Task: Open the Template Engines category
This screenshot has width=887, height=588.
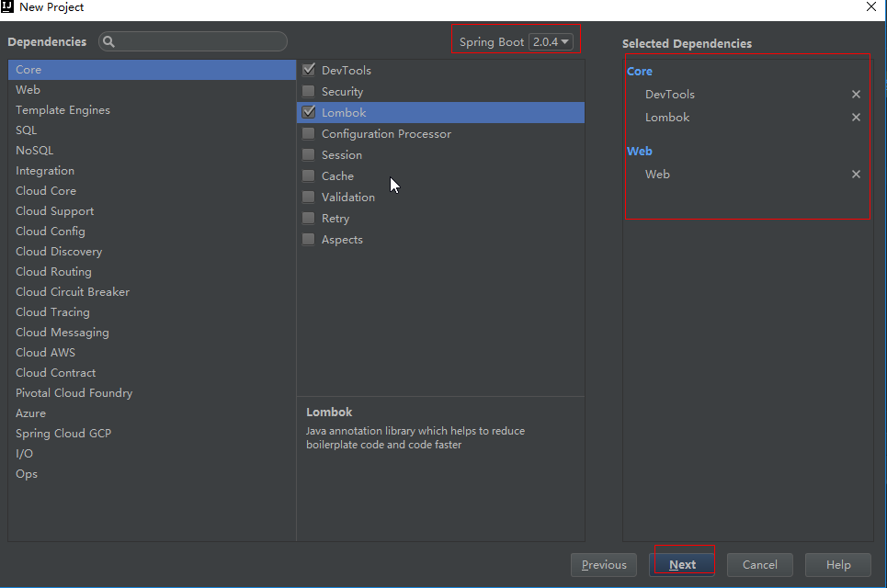Action: [152, 110]
